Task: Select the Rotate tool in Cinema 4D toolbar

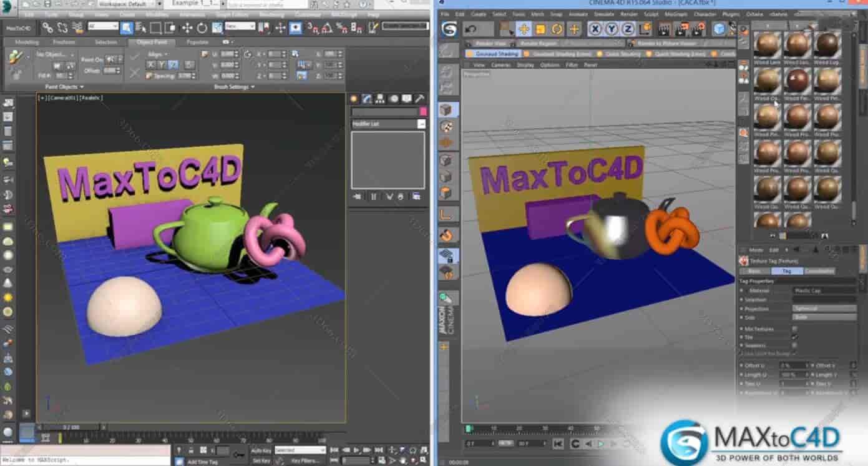Action: point(557,28)
